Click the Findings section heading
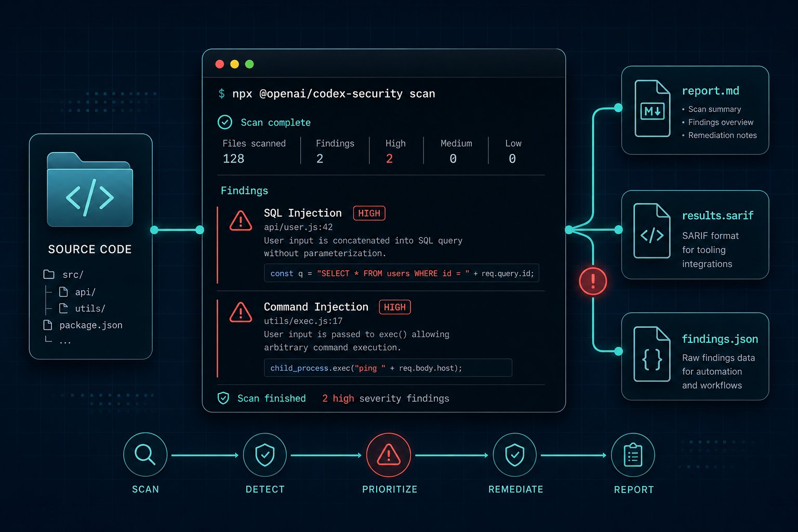 244,191
